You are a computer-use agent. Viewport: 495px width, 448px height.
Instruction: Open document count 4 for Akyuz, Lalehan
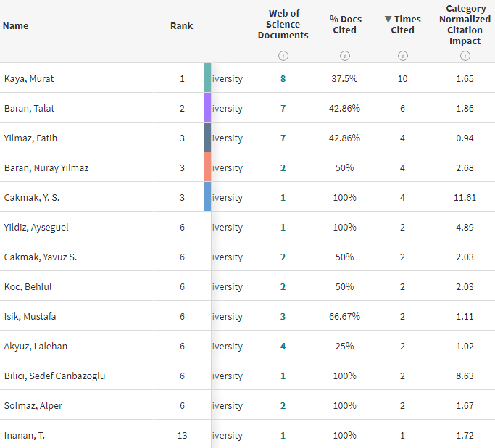pos(283,346)
